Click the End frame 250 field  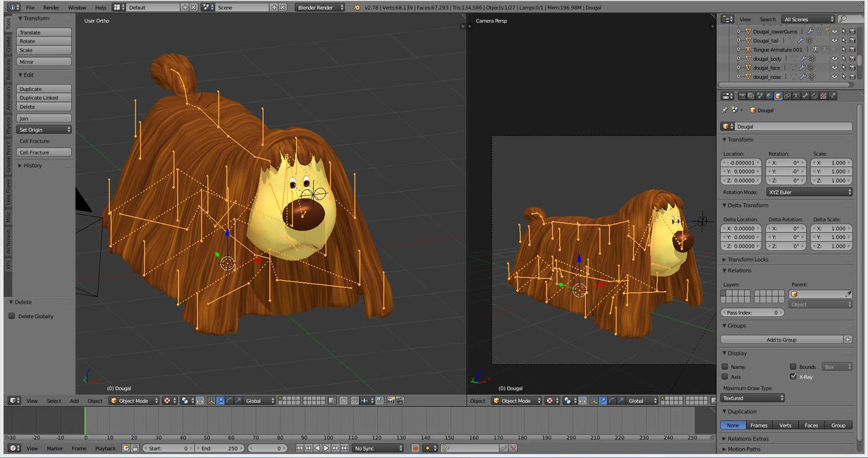[x=219, y=448]
